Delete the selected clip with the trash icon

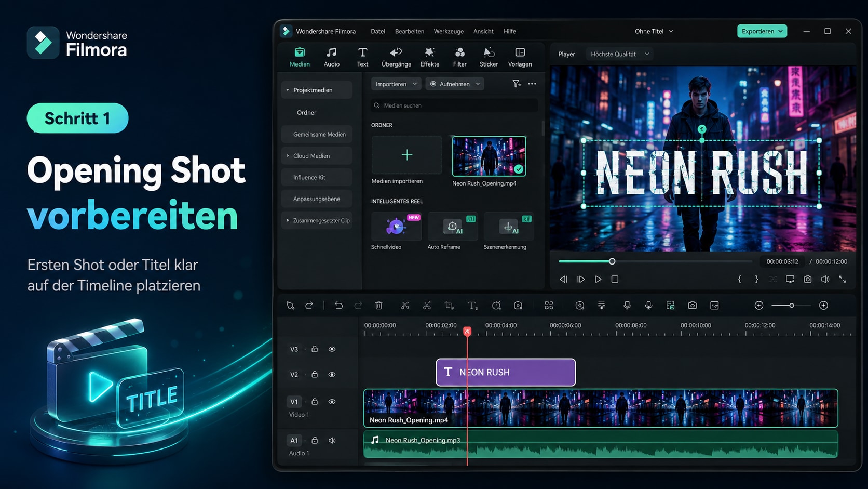pyautogui.click(x=379, y=306)
